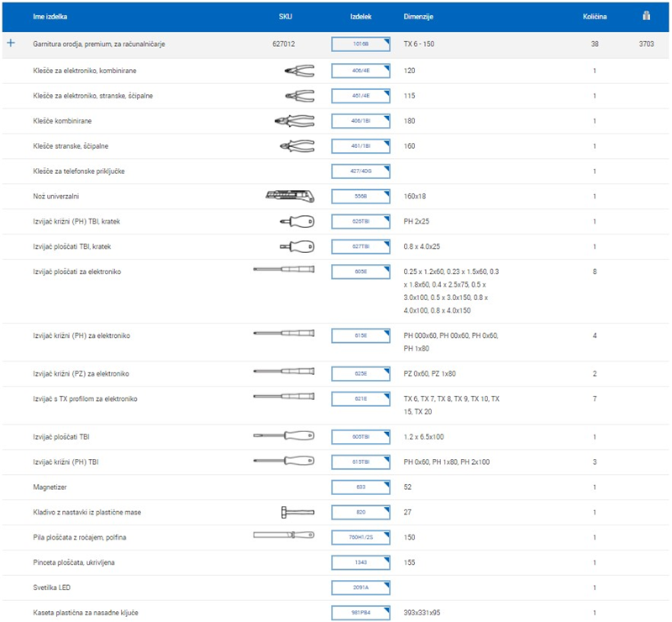
Task: Open product code 2091A for LED light
Action: (360, 588)
